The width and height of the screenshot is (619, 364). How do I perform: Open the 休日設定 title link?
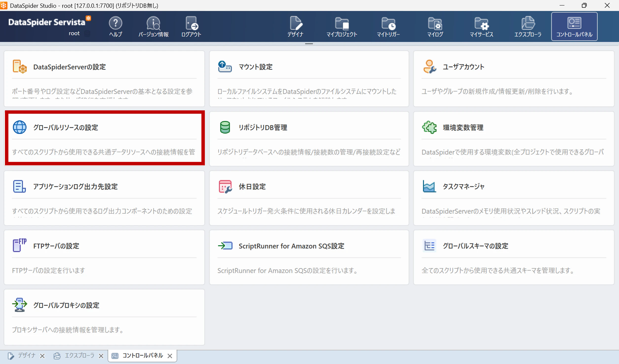tap(252, 187)
